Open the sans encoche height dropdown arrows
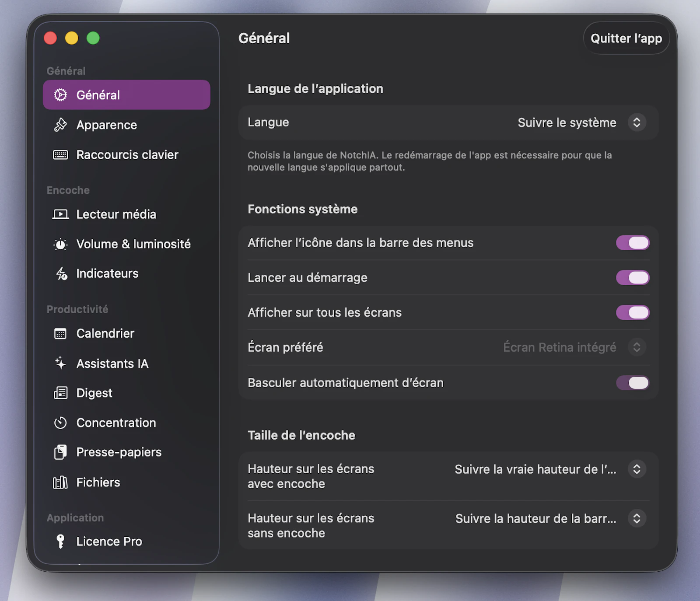700x601 pixels. coord(637,519)
